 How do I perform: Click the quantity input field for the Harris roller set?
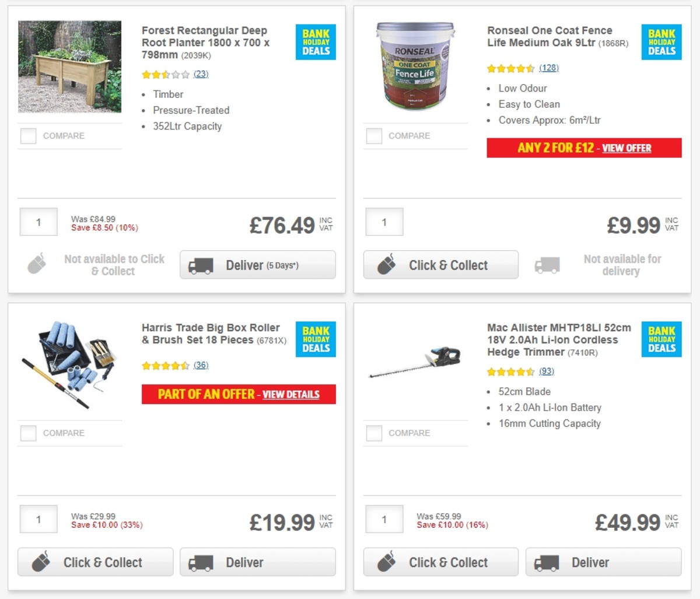[x=38, y=519]
